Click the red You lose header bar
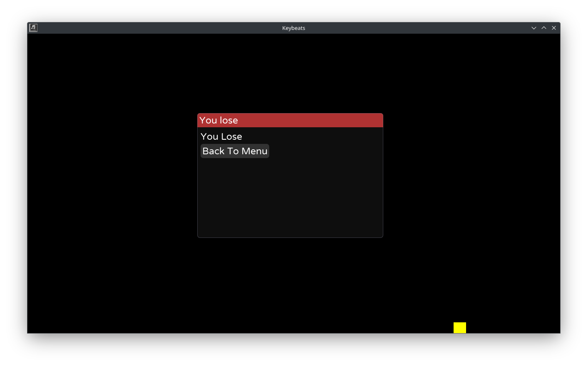Image resolution: width=588 pixels, height=366 pixels. [290, 120]
